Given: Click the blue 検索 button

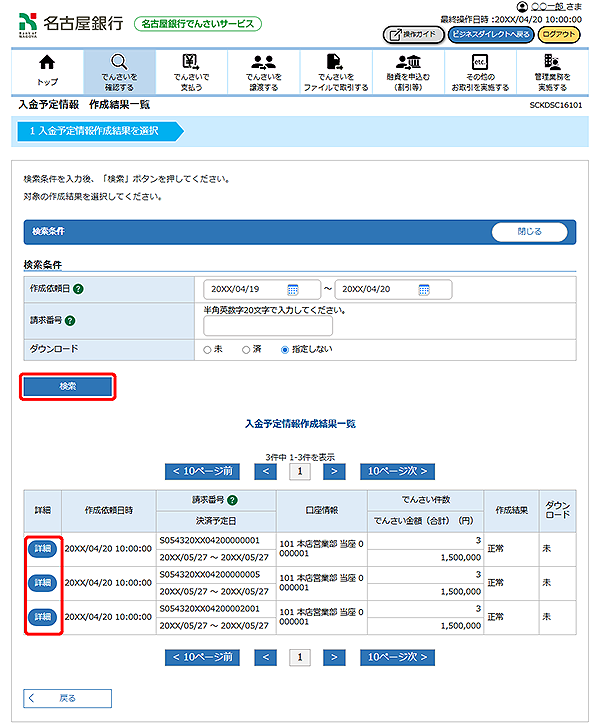Looking at the screenshot, I should 68,386.
